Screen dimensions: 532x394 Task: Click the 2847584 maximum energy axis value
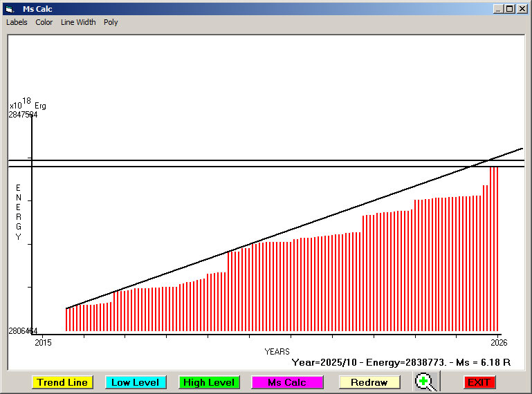tap(23, 115)
